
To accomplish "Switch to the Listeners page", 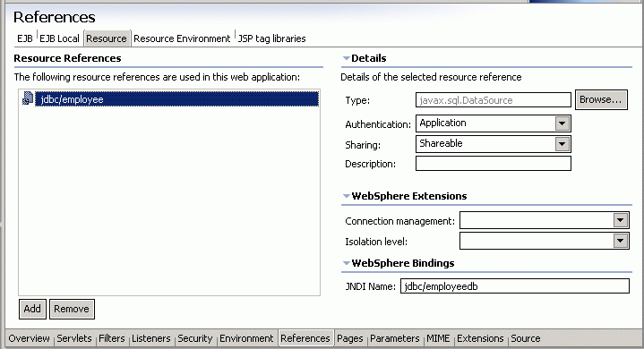I will tap(151, 338).
